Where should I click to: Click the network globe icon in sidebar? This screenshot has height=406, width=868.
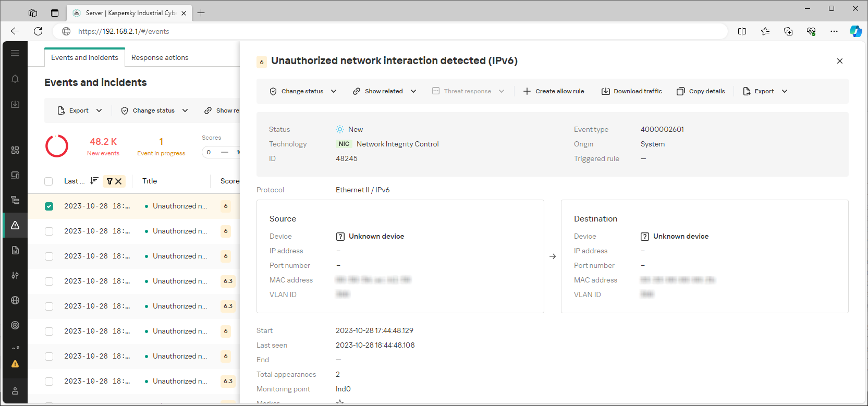(x=15, y=300)
